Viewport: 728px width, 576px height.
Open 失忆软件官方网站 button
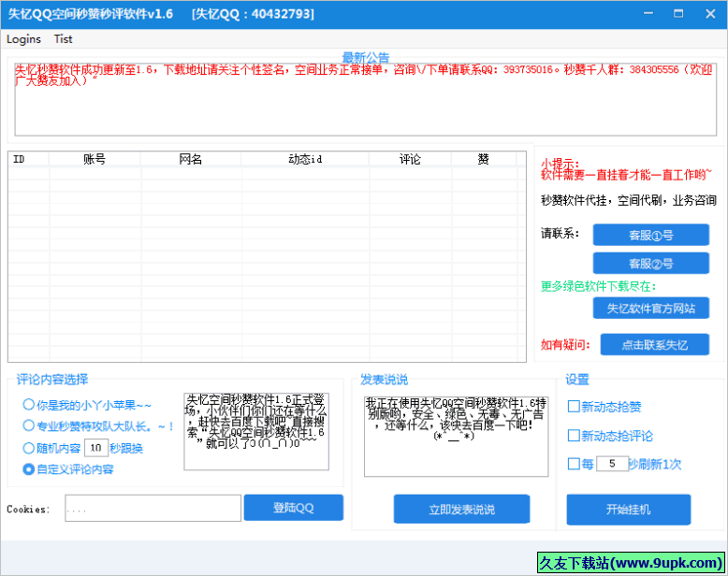pos(651,308)
